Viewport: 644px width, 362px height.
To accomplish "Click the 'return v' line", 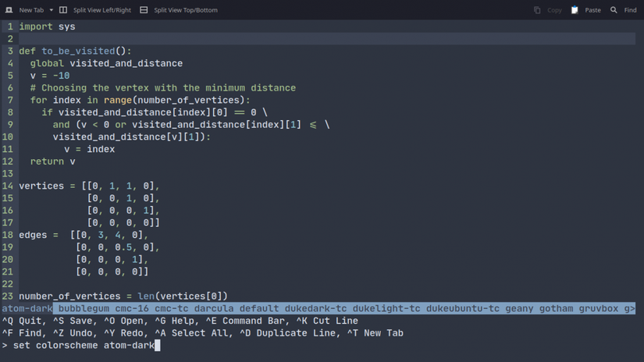I will [x=52, y=161].
